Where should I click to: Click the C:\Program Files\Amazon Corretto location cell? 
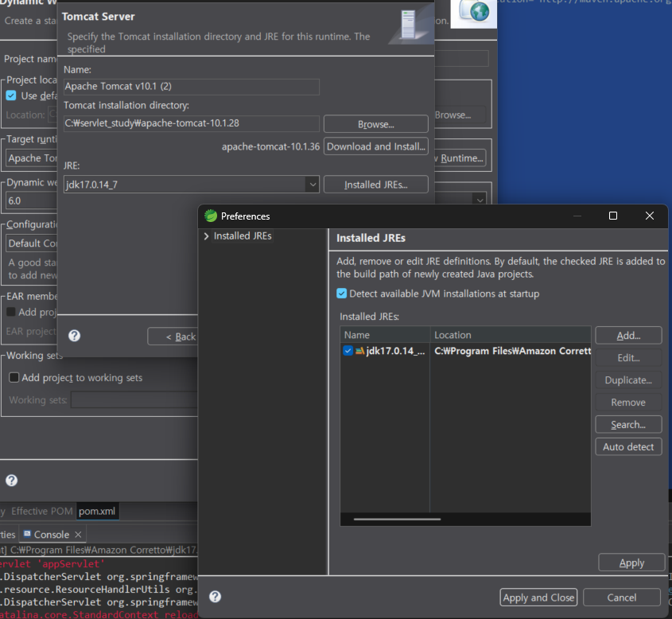click(512, 351)
